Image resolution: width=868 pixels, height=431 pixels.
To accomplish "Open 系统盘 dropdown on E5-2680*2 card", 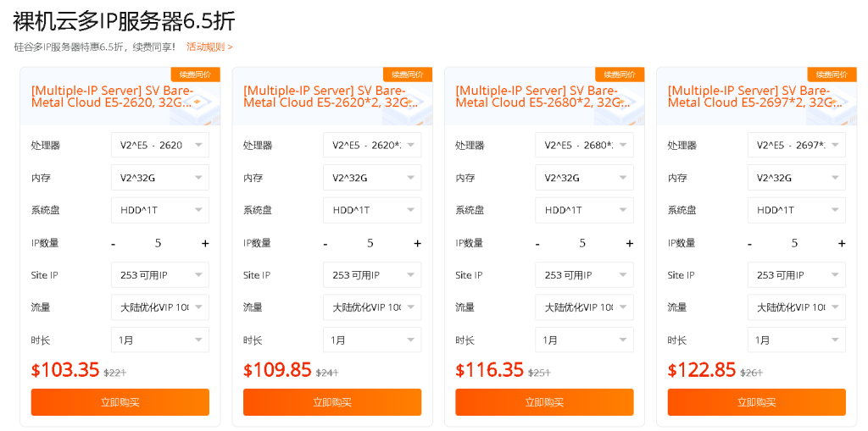I will pos(584,210).
